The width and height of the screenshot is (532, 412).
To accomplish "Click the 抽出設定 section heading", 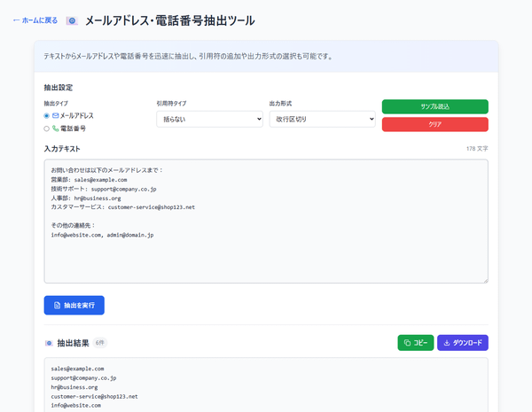I will (x=59, y=88).
